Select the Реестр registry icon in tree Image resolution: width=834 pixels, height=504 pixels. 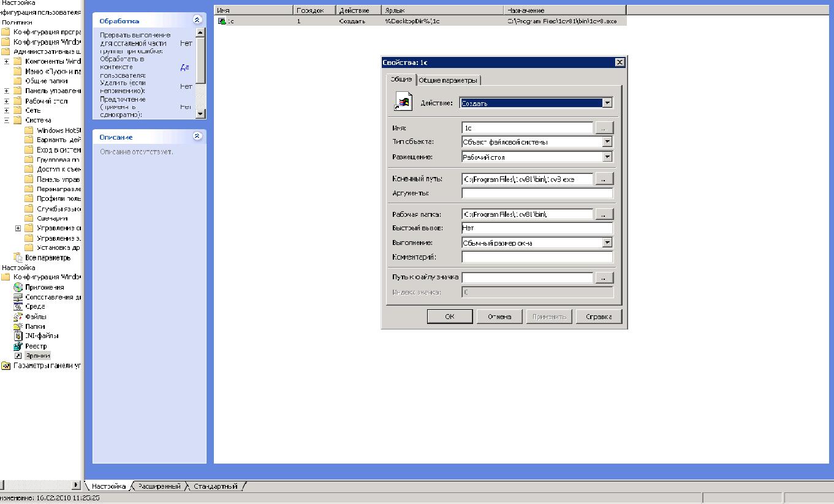[x=18, y=346]
